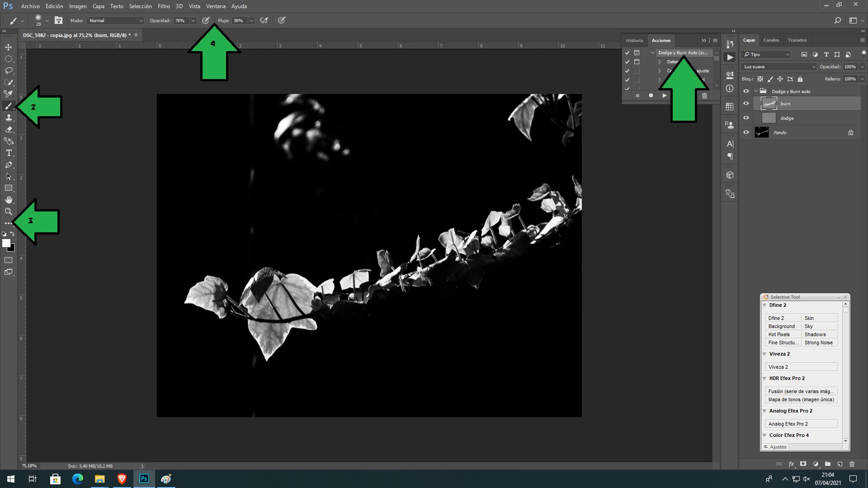Toggle visibility of Dodge y Burn auto group
The image size is (868, 488).
coord(746,91)
